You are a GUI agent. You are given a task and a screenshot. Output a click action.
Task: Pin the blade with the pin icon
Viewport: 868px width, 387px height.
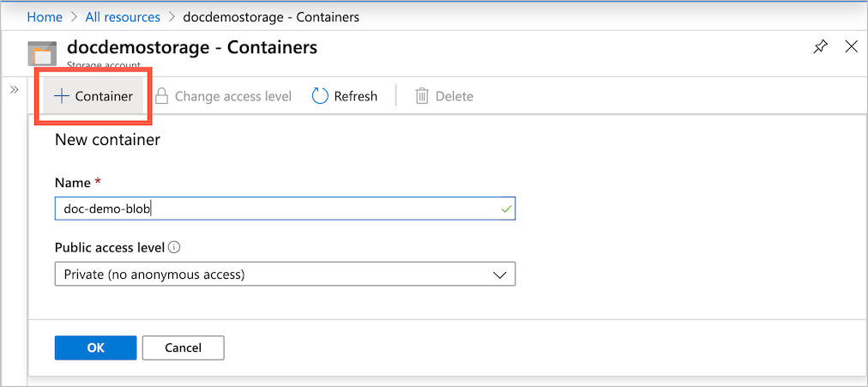[820, 47]
